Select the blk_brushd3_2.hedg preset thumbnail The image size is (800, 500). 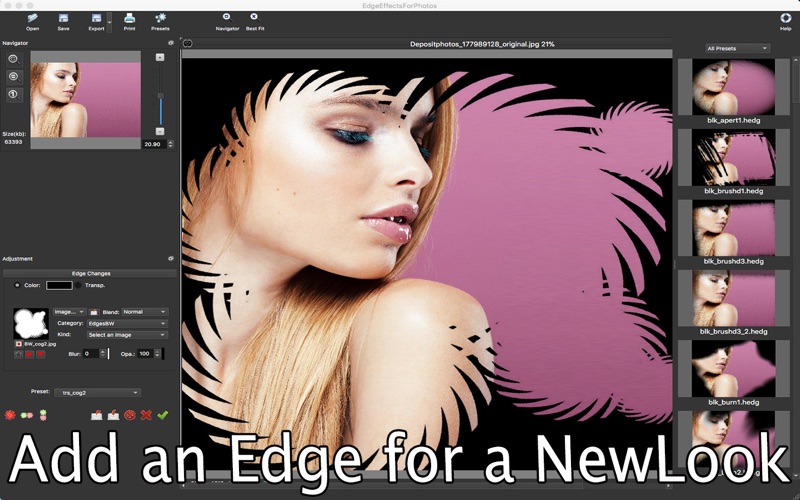click(x=733, y=298)
